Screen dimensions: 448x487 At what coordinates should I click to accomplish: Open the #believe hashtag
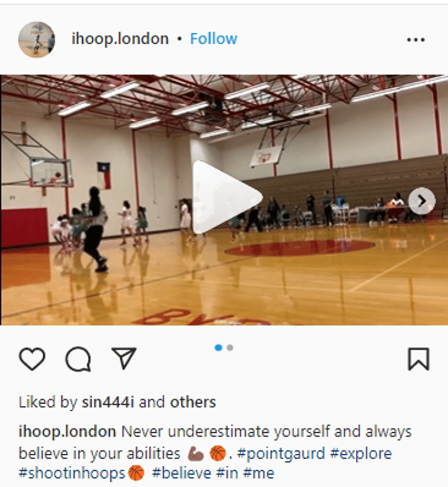[181, 474]
